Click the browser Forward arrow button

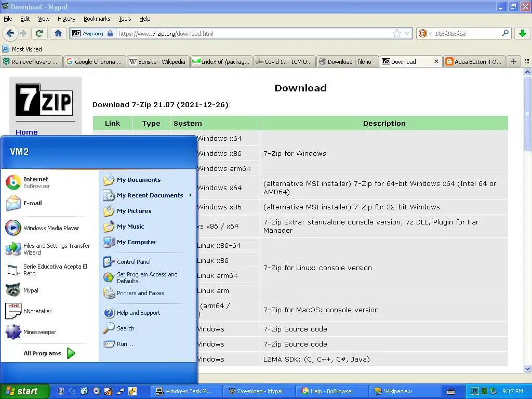23,33
